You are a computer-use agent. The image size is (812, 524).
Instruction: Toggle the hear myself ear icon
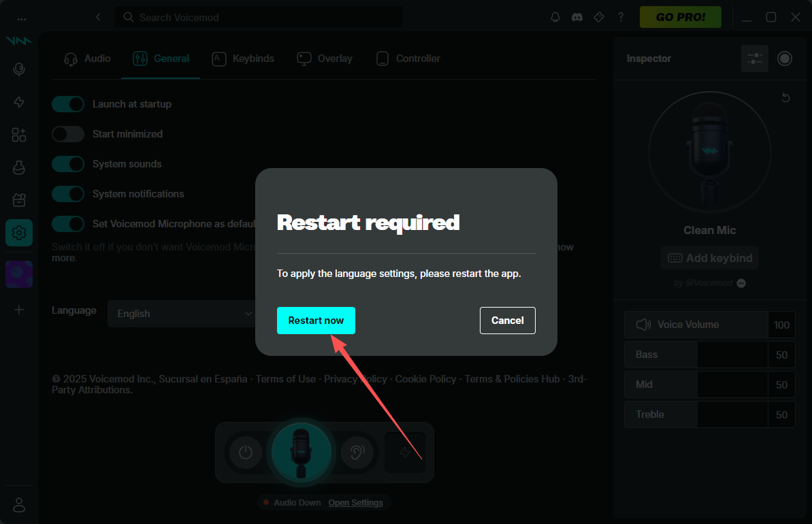tap(357, 453)
